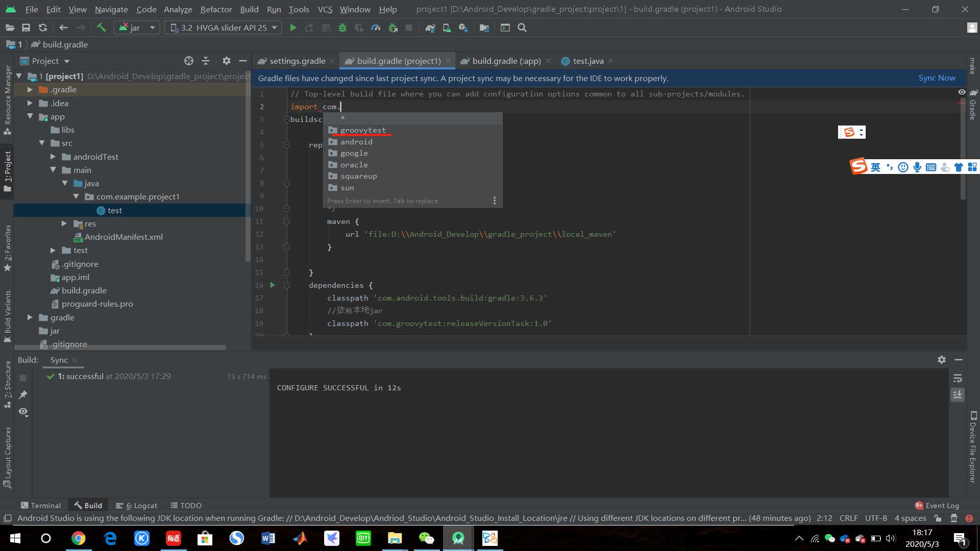The width and height of the screenshot is (980, 551).
Task: Open Project Structure icon in toolbar
Action: tap(484, 28)
